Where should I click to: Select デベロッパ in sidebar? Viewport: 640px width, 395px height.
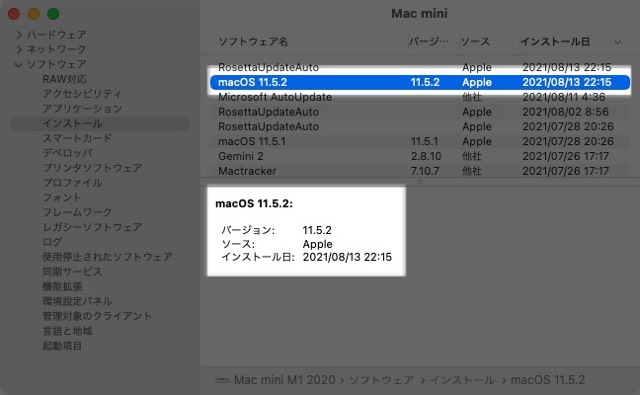click(68, 153)
